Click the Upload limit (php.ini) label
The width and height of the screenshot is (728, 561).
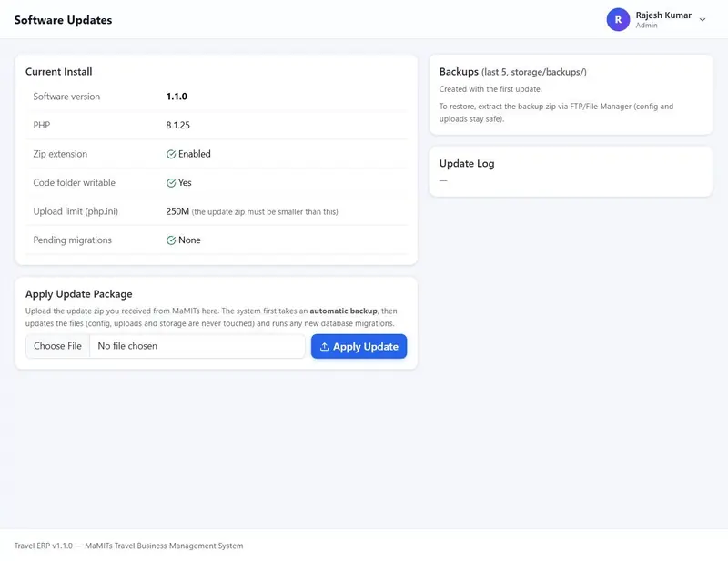76,211
